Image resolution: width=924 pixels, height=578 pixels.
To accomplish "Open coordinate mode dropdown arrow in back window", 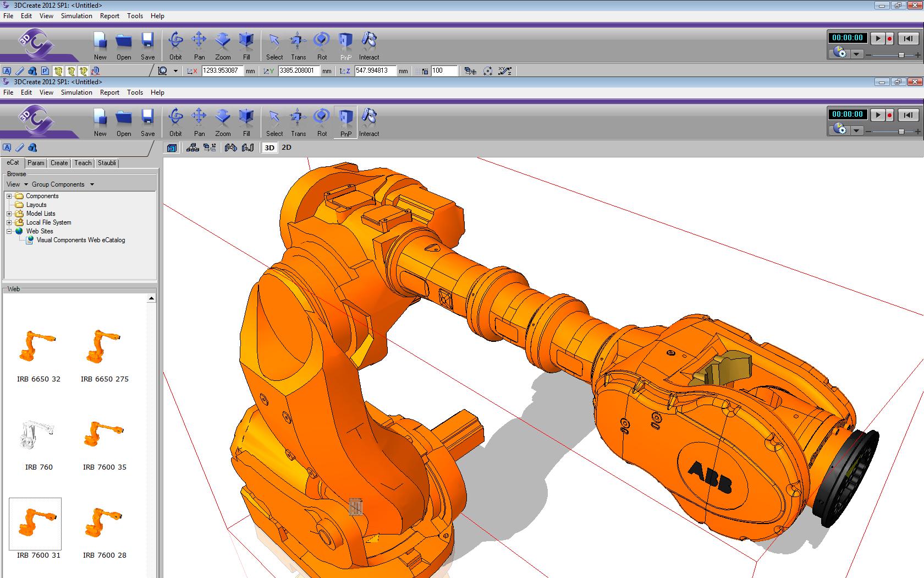I will click(175, 71).
